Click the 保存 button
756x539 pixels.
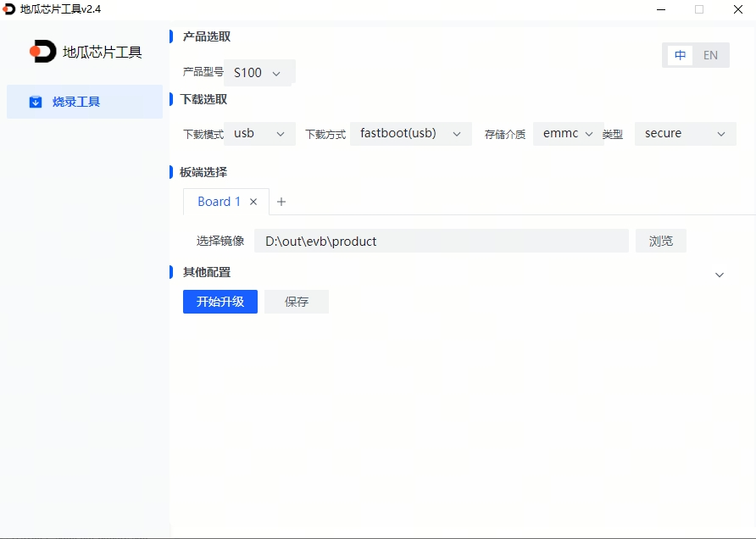pos(296,302)
